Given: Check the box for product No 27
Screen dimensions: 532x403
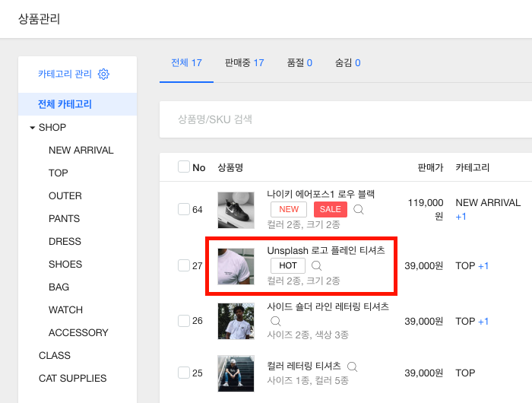Looking at the screenshot, I should click(x=184, y=265).
